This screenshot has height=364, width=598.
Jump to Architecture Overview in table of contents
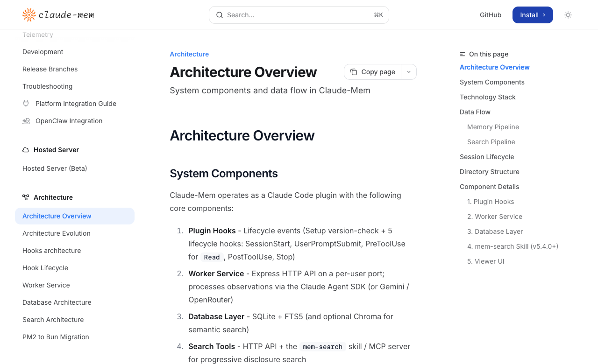pyautogui.click(x=495, y=67)
